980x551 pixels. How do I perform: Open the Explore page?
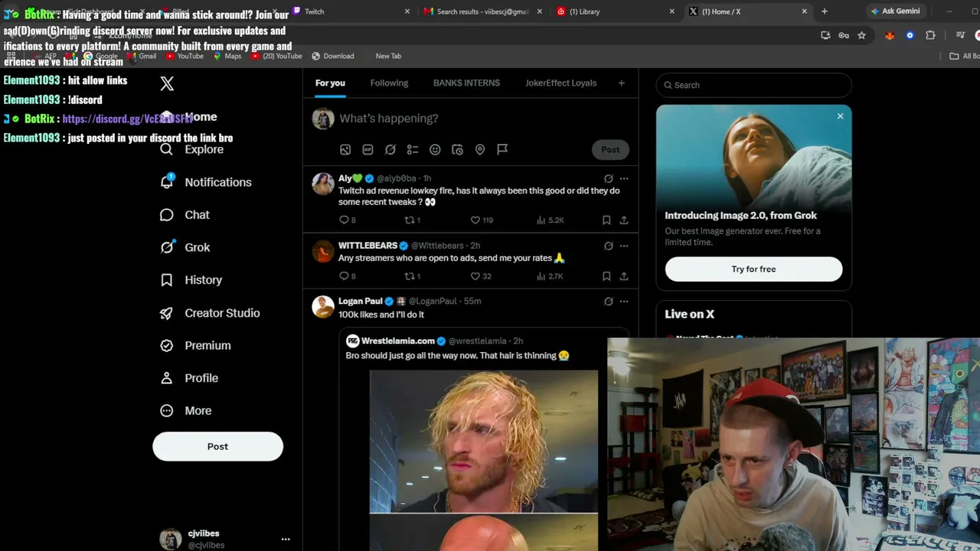click(192, 149)
